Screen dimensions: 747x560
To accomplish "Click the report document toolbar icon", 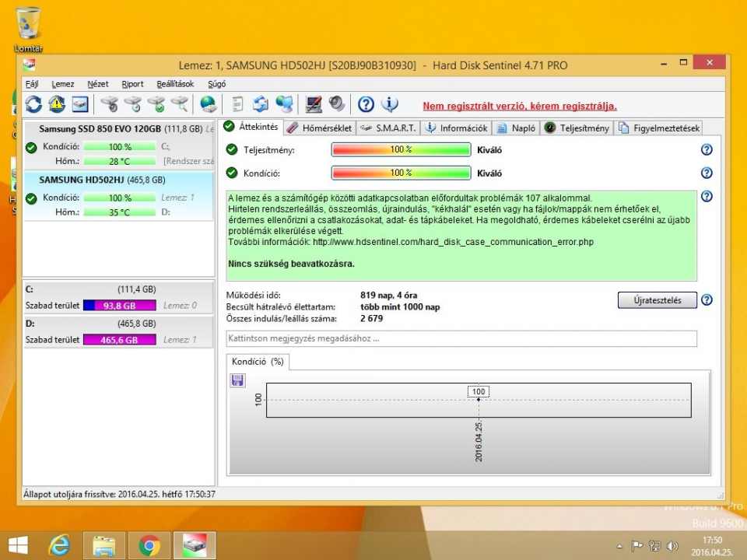I will coord(237,103).
